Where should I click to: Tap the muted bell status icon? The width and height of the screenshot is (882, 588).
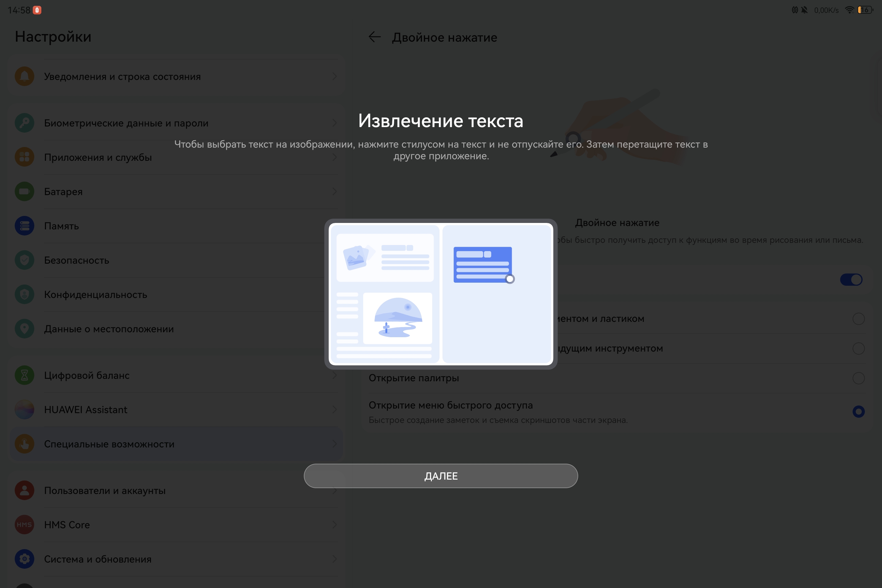[805, 10]
